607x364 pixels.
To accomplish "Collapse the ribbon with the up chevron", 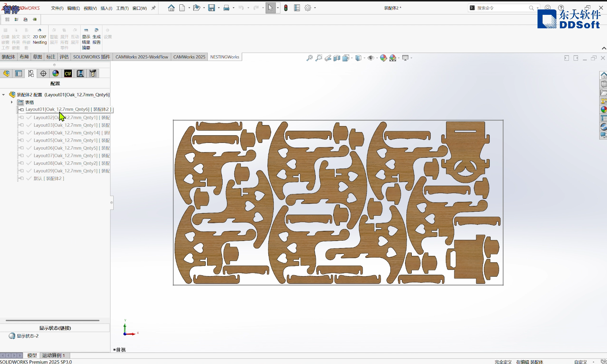I will pos(604,48).
